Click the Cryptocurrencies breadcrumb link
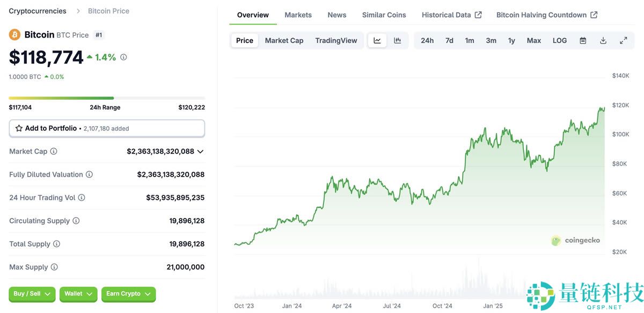This screenshot has width=644, height=313. point(38,11)
